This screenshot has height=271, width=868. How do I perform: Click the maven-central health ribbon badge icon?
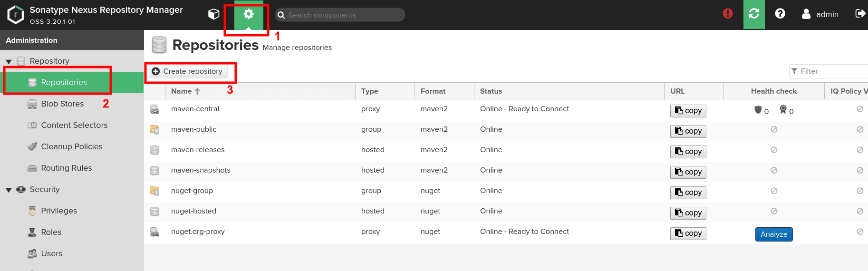click(783, 110)
